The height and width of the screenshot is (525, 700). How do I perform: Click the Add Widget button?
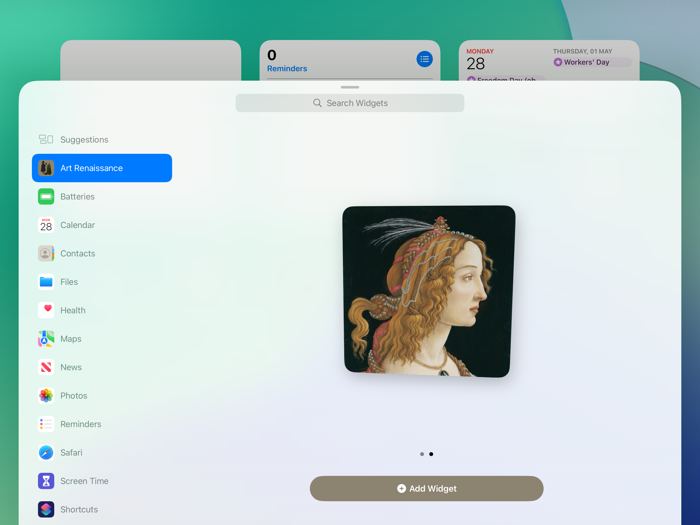point(426,488)
